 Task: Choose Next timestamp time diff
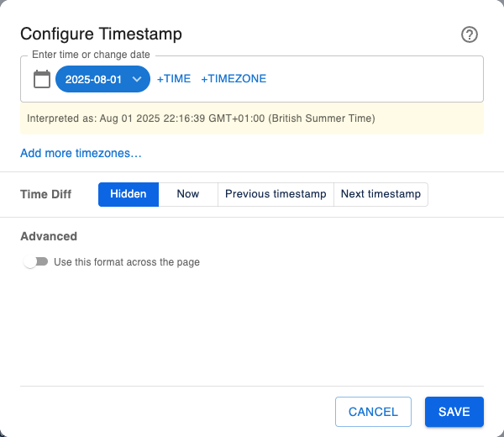[381, 194]
